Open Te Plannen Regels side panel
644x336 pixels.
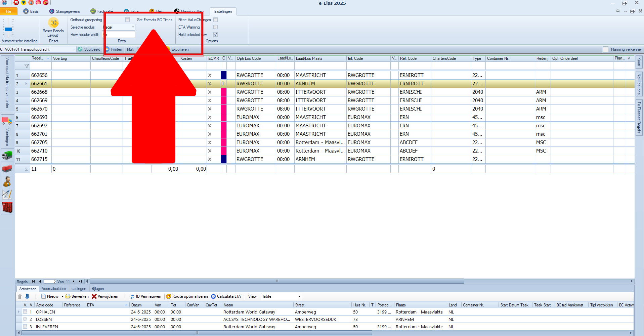click(639, 118)
